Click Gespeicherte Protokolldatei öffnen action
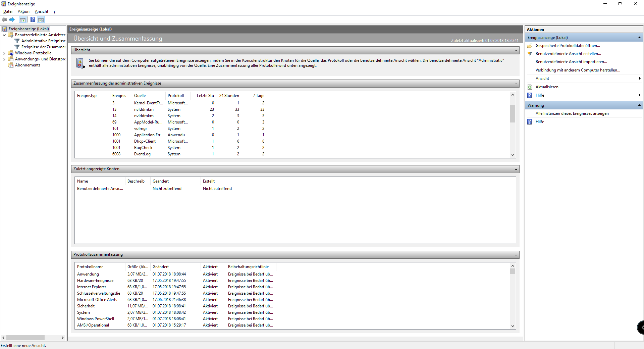 568,46
